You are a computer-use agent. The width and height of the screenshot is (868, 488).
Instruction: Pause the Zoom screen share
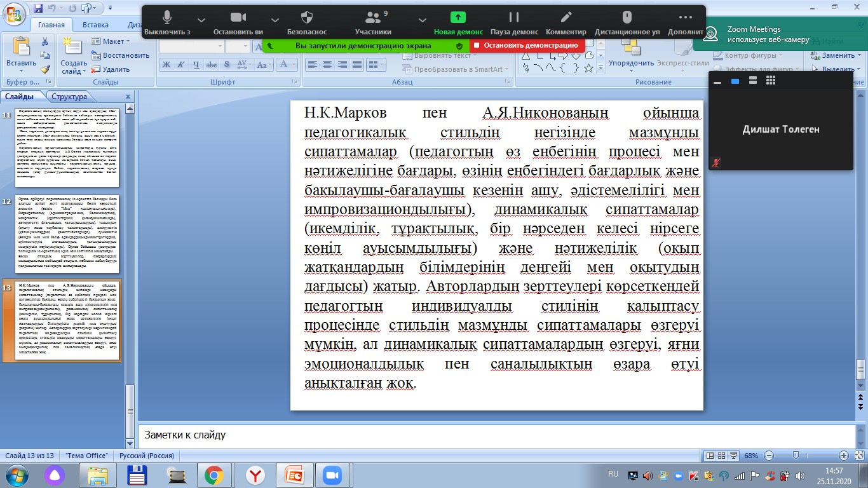pyautogui.click(x=514, y=18)
